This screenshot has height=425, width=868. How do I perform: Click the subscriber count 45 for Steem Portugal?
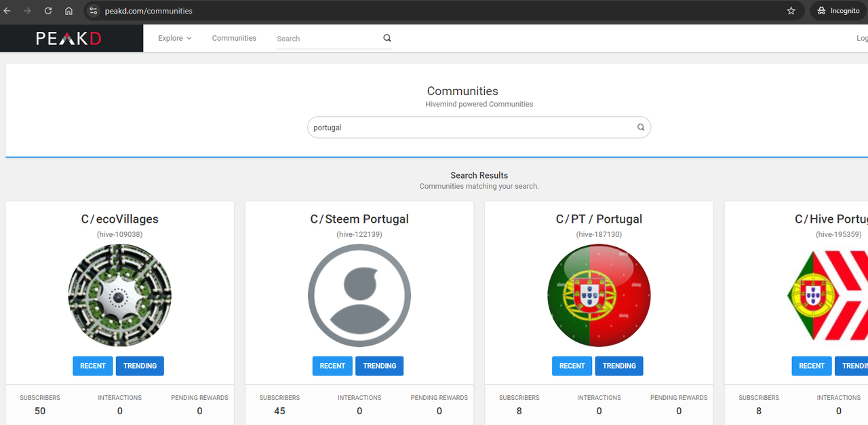pyautogui.click(x=279, y=411)
